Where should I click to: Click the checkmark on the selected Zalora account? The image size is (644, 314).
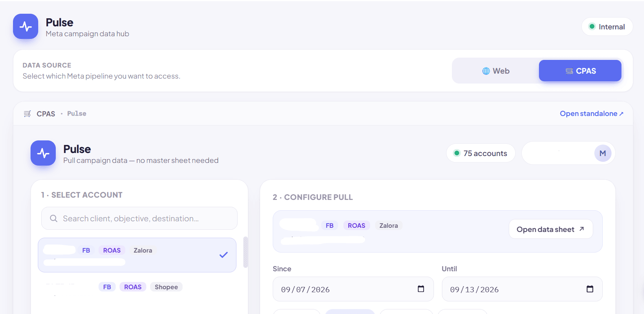223,255
